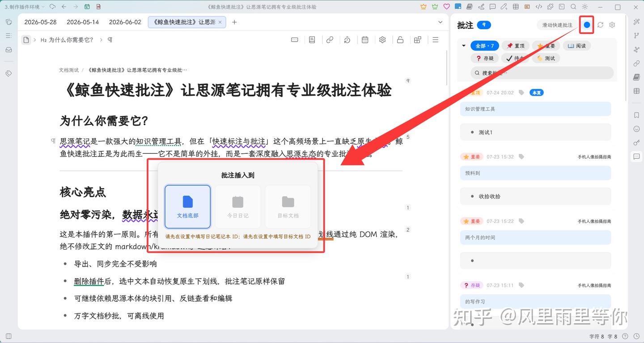Open global search magnifier in title bar
This screenshot has height=343, width=644.
pos(573,7)
